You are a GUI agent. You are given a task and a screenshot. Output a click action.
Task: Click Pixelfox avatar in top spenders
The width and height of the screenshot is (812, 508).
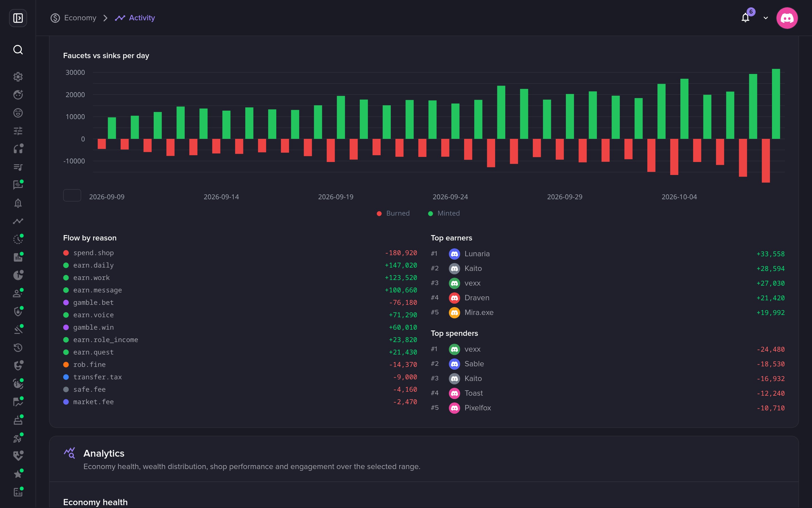454,408
